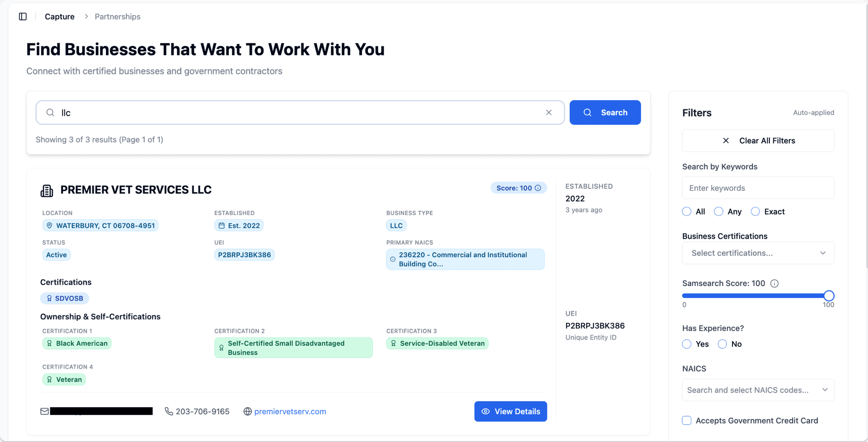The height and width of the screenshot is (442, 868).
Task: Click the building icon beside PREMIER VET SERVICES
Action: tap(47, 190)
